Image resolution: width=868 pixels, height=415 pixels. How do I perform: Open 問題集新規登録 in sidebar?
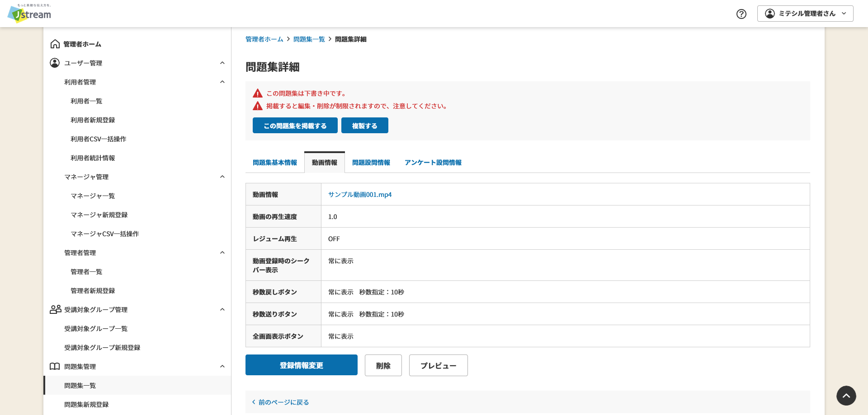click(x=86, y=405)
